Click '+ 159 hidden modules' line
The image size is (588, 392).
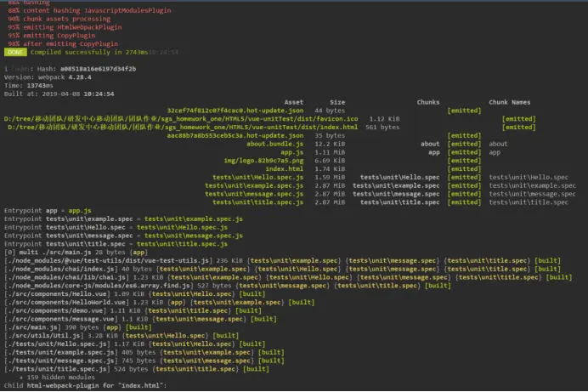click(x=57, y=377)
